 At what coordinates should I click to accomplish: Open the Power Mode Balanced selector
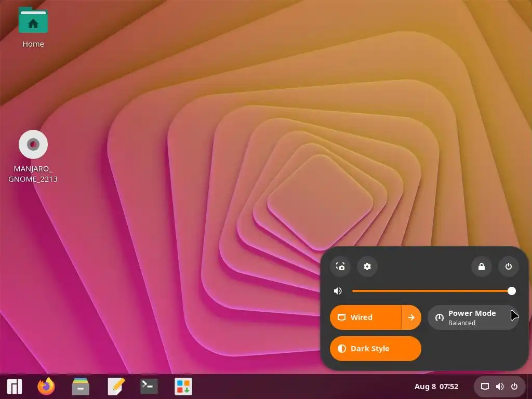pos(473,317)
